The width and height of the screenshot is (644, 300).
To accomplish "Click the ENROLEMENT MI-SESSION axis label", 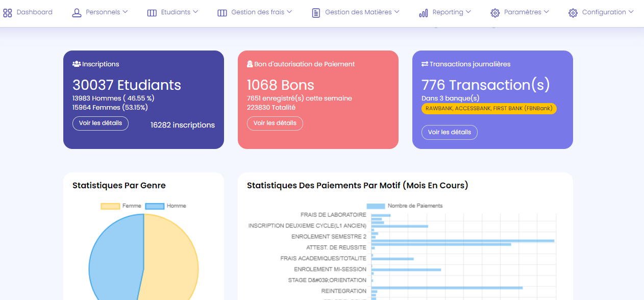I will 330,269.
